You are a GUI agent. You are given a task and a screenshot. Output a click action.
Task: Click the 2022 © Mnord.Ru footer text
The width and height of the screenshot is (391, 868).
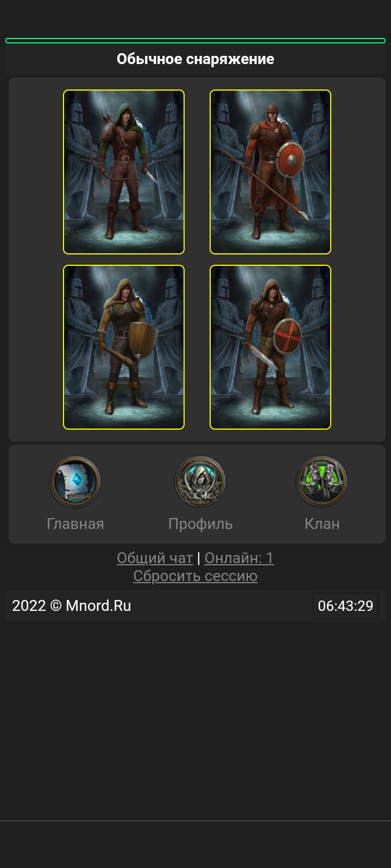click(72, 605)
